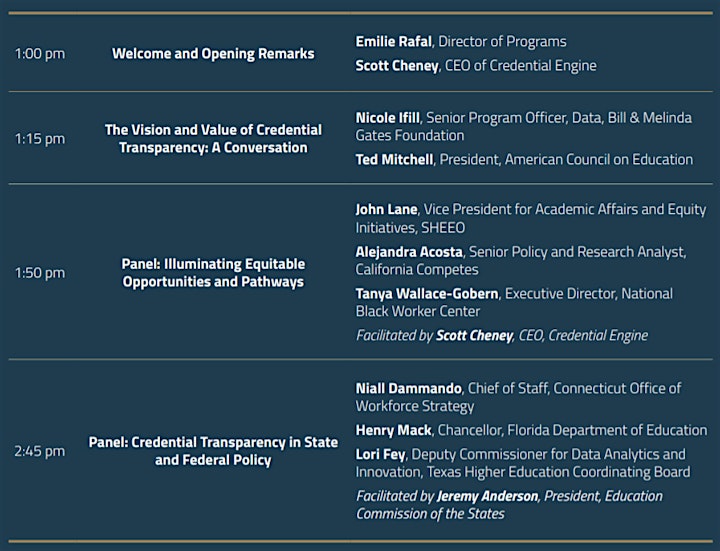The width and height of the screenshot is (720, 551).
Task: Select the 1:15 pm time label
Action: 40,139
